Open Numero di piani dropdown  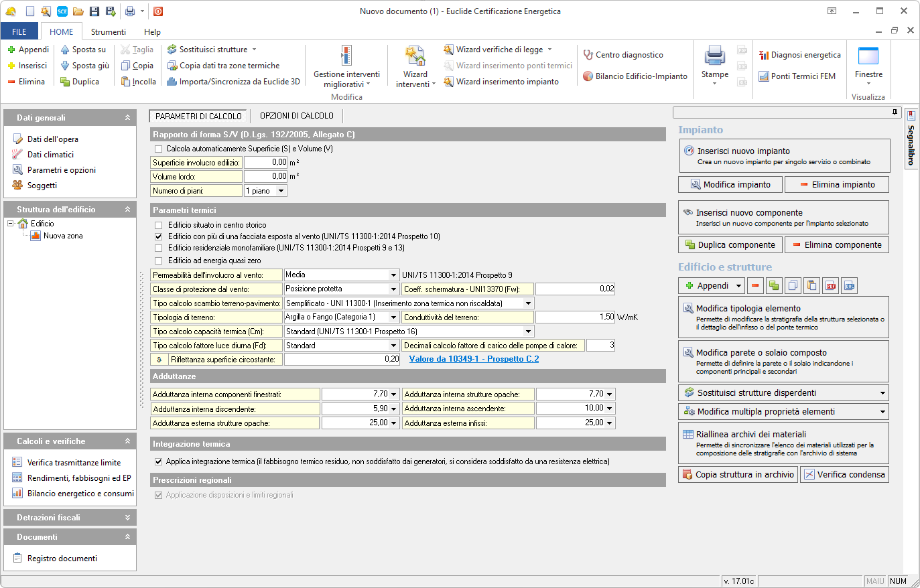pyautogui.click(x=281, y=191)
